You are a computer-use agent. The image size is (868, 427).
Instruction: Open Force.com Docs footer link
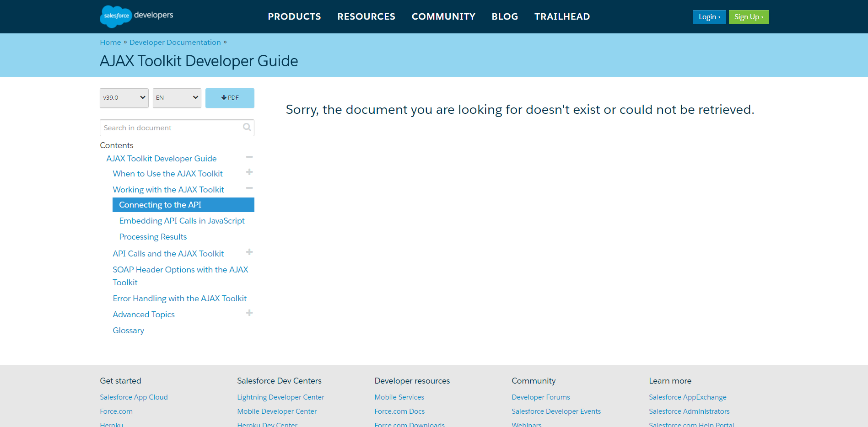(399, 411)
